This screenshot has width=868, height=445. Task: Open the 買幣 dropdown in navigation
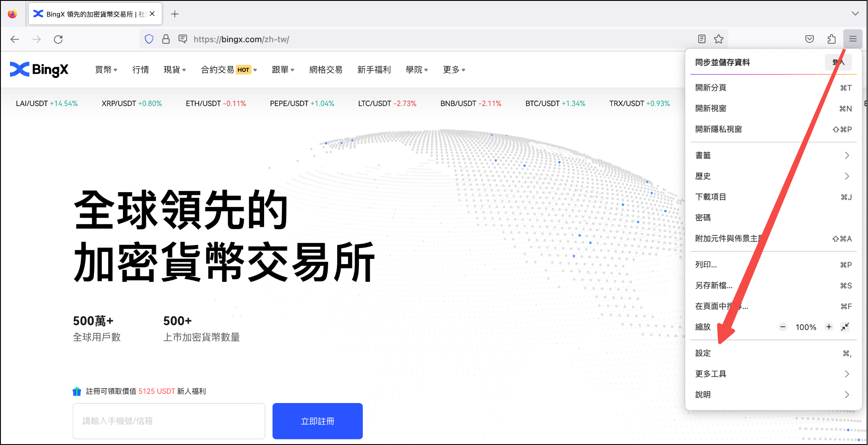(x=106, y=70)
